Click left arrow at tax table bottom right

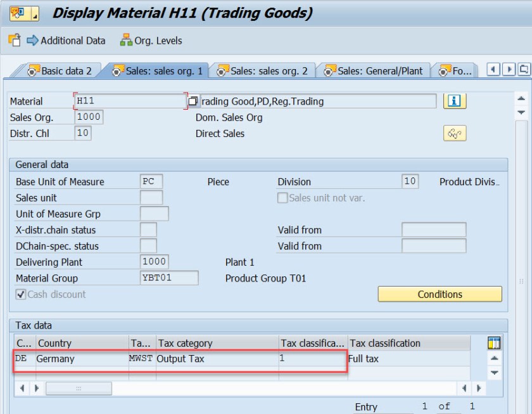click(x=464, y=388)
